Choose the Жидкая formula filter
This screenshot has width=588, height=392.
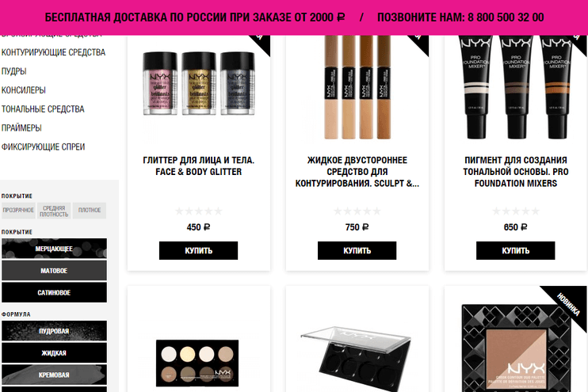(x=54, y=352)
